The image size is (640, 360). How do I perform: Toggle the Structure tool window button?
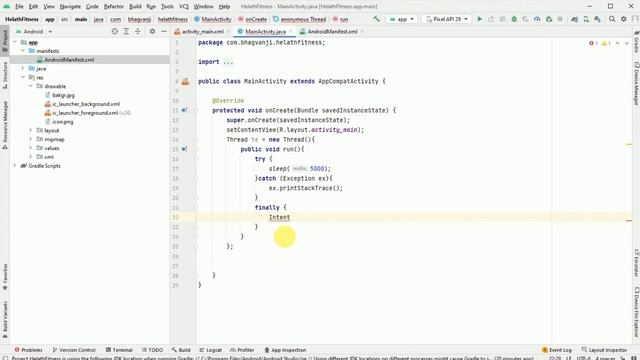[x=5, y=75]
